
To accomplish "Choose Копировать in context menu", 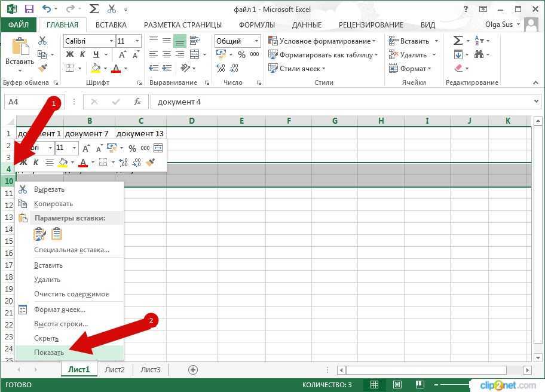I will pos(69,204).
